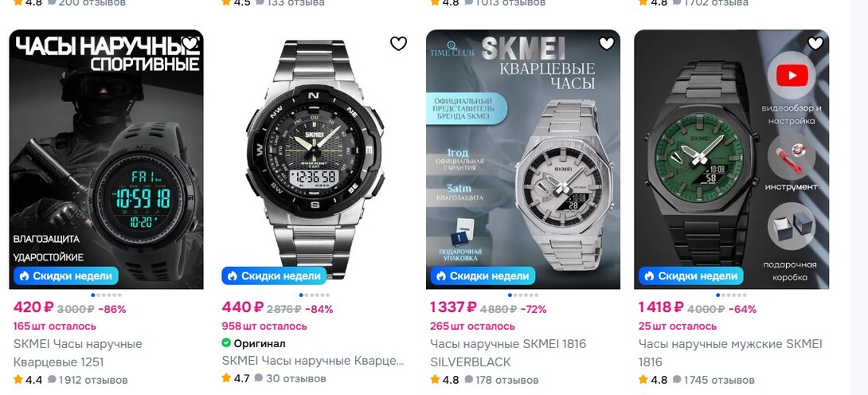View 1745 отзывов for green dial watch
Viewport: 868px width, 395px height.
[714, 380]
